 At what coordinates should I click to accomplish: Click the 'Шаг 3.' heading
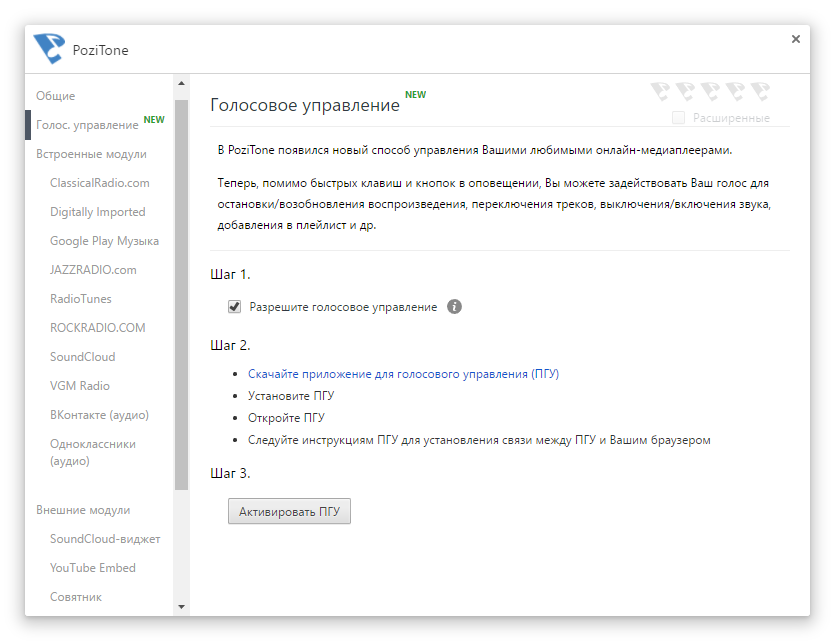[x=230, y=473]
